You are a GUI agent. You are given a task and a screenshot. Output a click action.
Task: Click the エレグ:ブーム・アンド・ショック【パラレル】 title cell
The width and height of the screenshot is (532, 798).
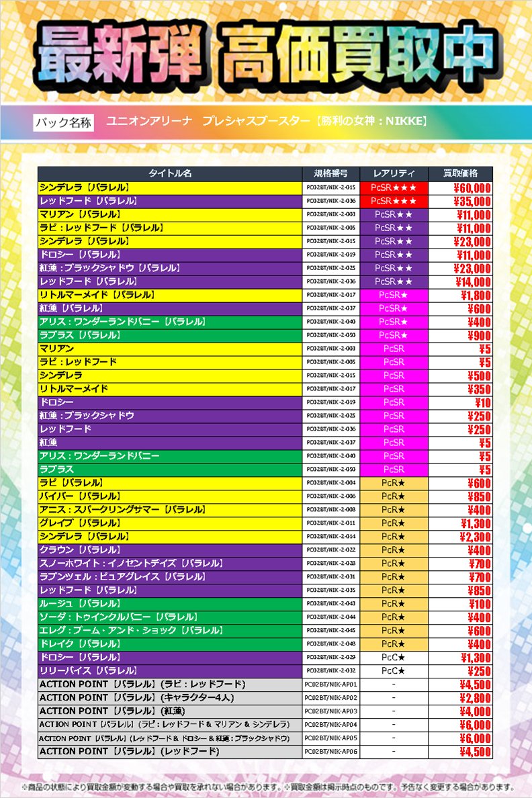click(170, 631)
